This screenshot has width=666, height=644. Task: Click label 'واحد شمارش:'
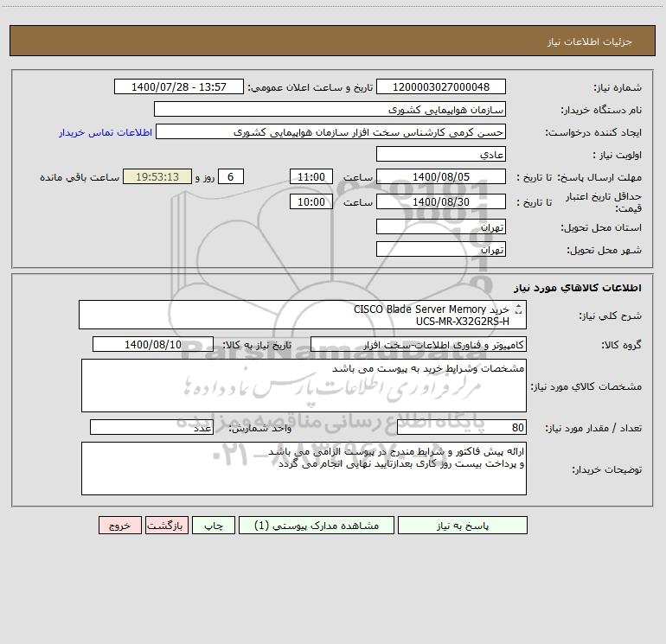[260, 429]
